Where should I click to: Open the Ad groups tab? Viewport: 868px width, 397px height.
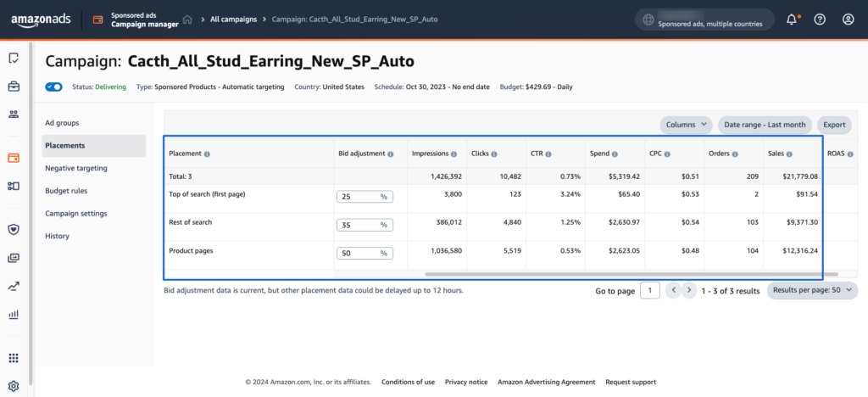point(62,123)
